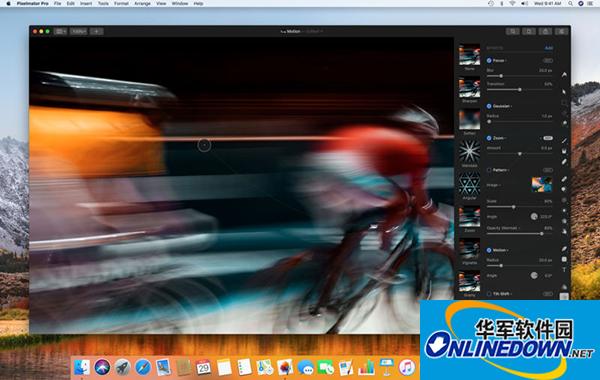Open the Motion effect type dropdown
Image resolution: width=600 pixels, height=380 pixels.
click(x=501, y=250)
